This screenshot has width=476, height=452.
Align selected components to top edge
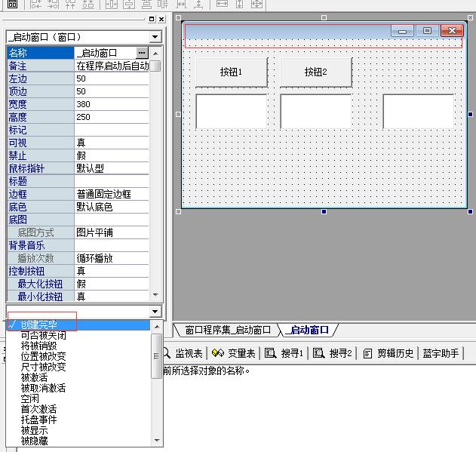tap(70, 4)
